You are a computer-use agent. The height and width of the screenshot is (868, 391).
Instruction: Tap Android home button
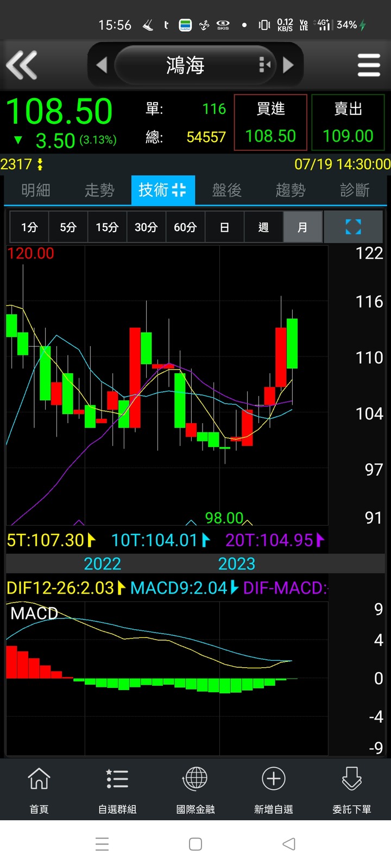[x=195, y=844]
